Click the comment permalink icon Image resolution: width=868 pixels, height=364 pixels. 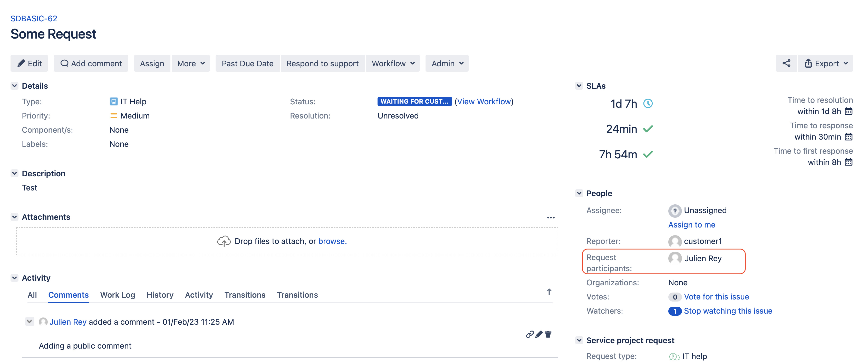pyautogui.click(x=529, y=334)
